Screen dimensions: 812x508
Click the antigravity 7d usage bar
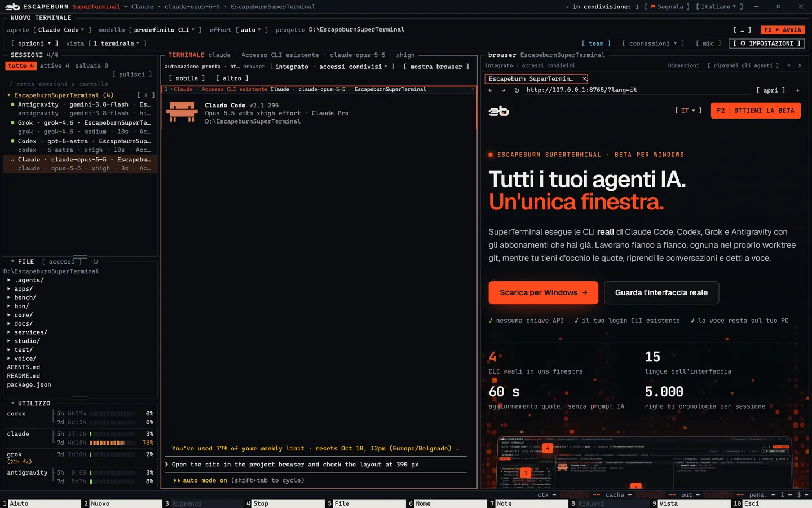click(x=112, y=481)
